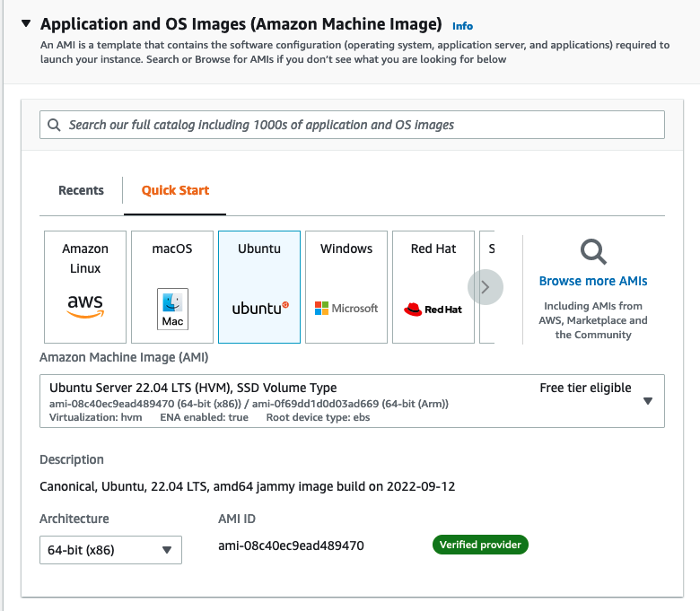Click the AMI ID ami-08c40ec9ead489470 value

click(291, 546)
